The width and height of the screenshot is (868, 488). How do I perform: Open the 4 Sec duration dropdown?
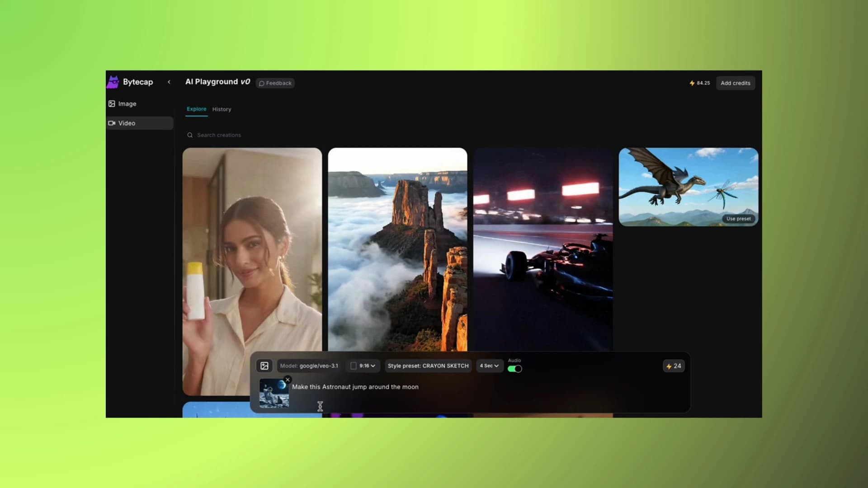pyautogui.click(x=489, y=366)
